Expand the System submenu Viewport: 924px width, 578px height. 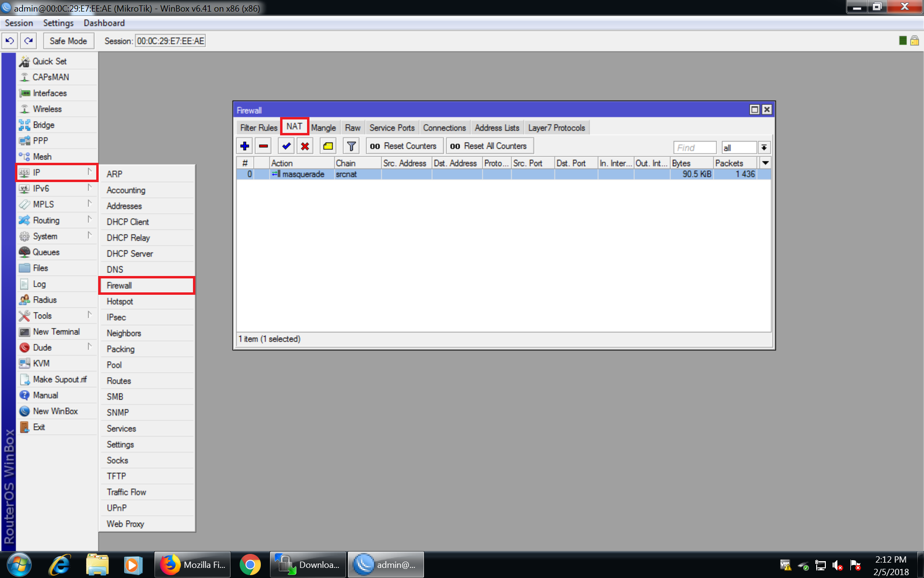57,236
